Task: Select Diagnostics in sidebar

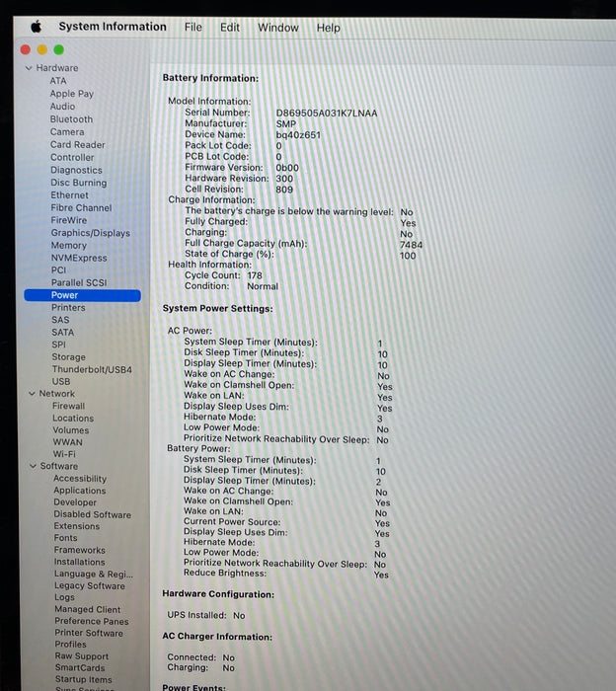Action: (76, 170)
